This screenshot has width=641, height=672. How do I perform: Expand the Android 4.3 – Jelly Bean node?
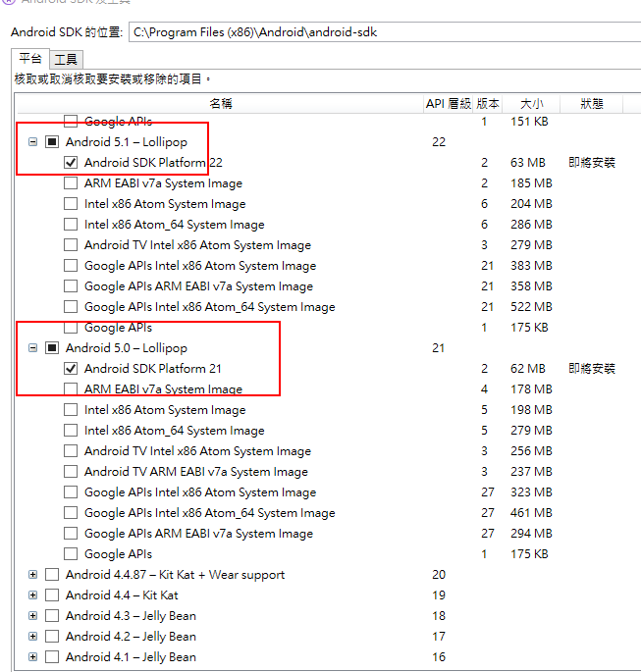point(32,615)
